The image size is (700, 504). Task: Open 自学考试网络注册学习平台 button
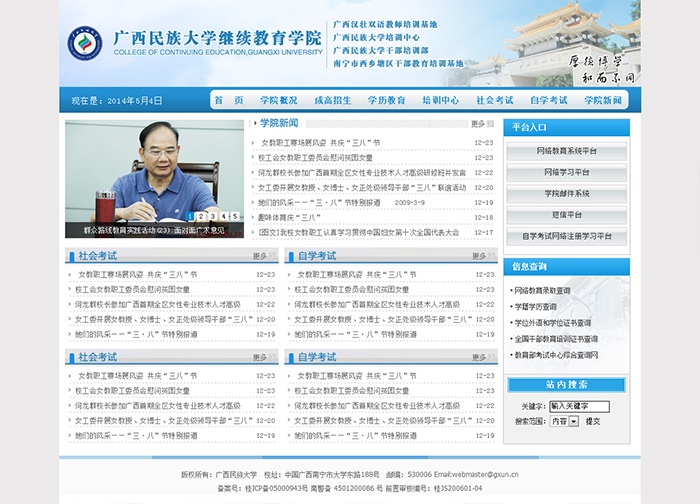coord(567,236)
